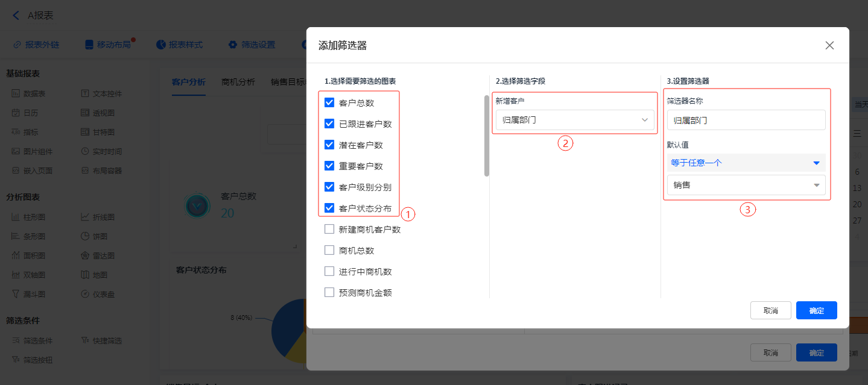Select the 柱形图 chart icon
Image resolution: width=868 pixels, height=385 pixels.
click(x=16, y=217)
